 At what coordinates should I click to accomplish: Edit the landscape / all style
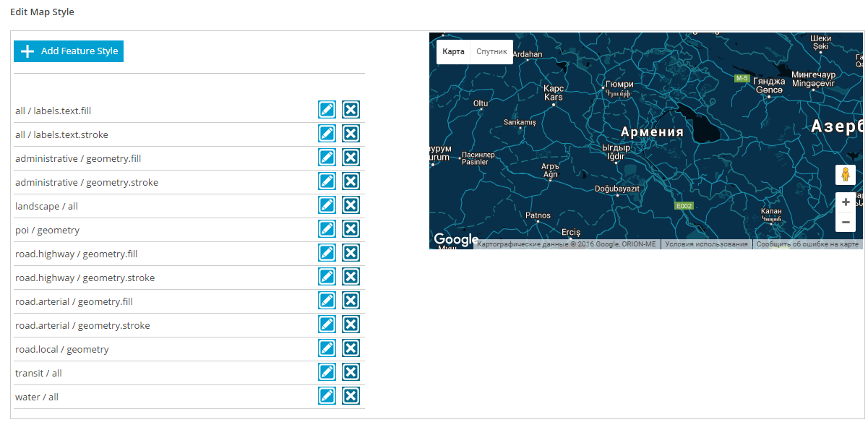click(x=327, y=205)
